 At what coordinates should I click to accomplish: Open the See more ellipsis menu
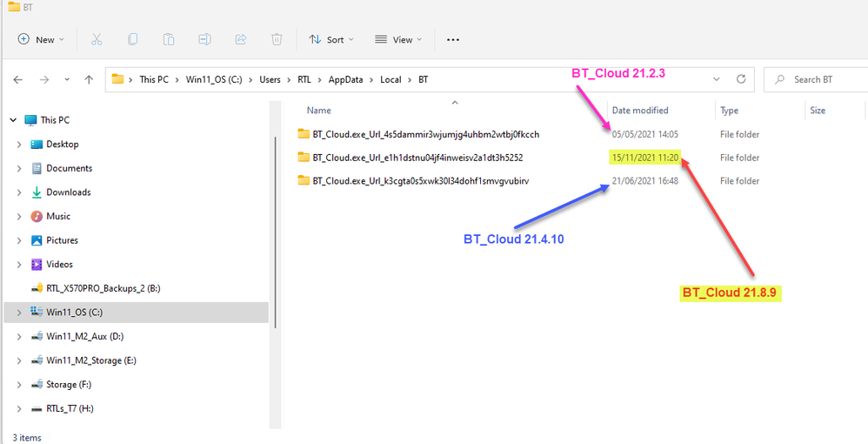point(452,39)
